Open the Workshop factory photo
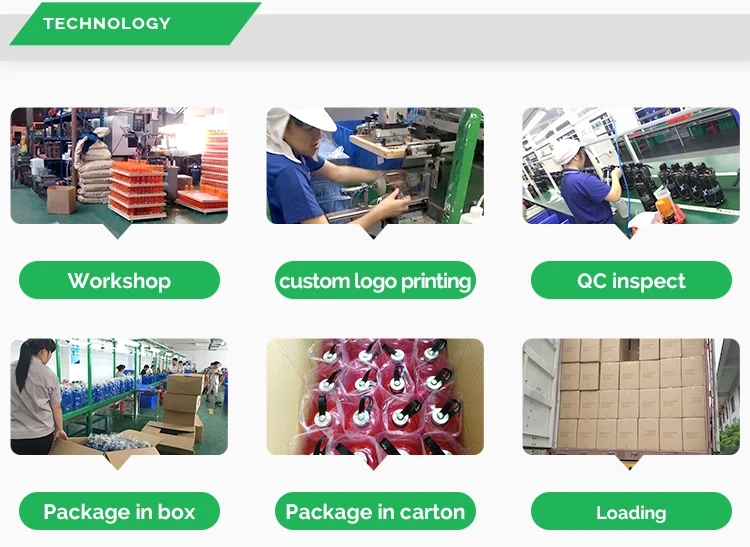The image size is (750, 547). (x=119, y=165)
